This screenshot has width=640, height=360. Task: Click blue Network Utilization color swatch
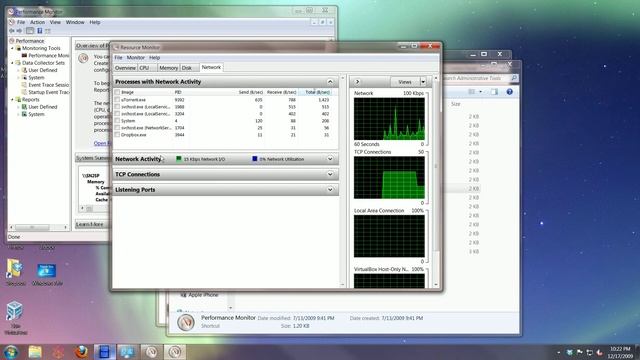tap(255, 159)
